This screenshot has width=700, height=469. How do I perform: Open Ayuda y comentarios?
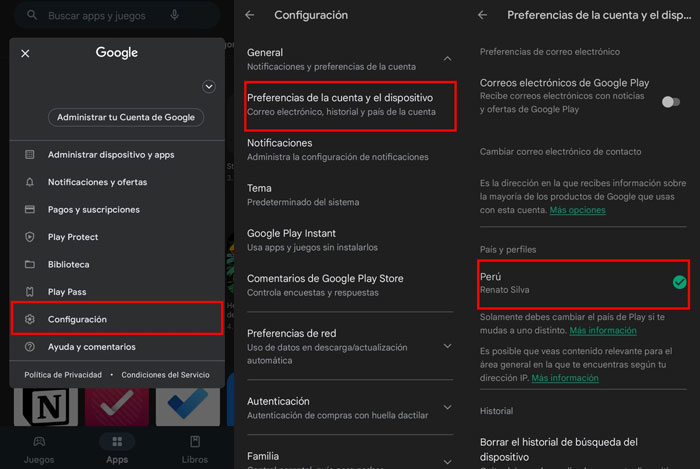(117, 347)
